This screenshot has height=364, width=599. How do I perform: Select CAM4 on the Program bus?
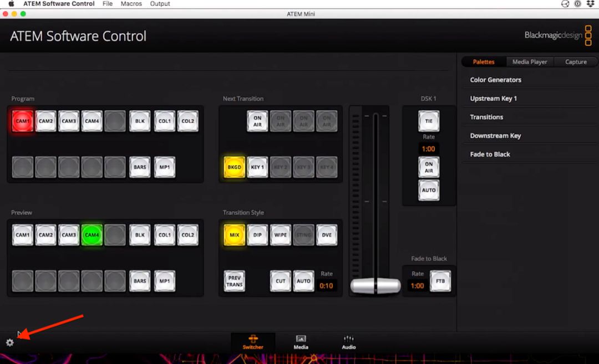(92, 121)
